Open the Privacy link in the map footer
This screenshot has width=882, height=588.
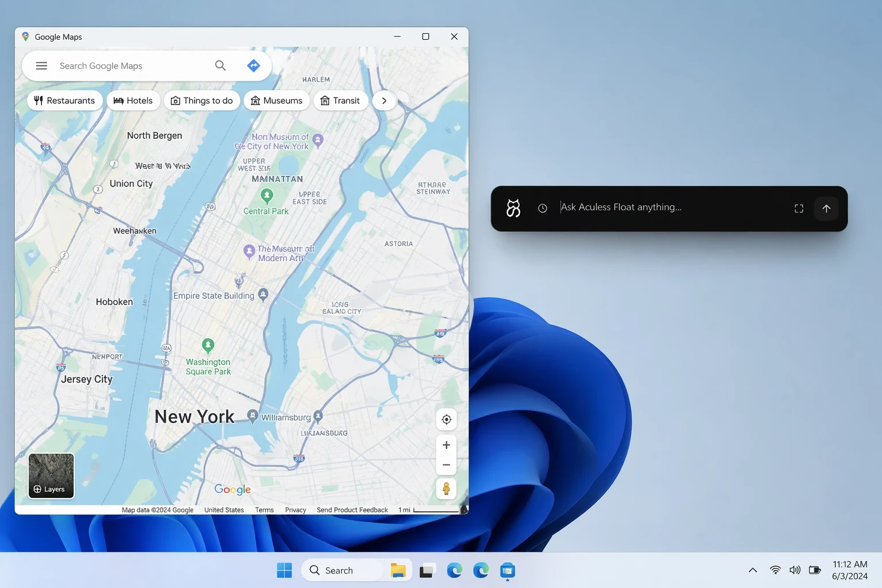296,510
